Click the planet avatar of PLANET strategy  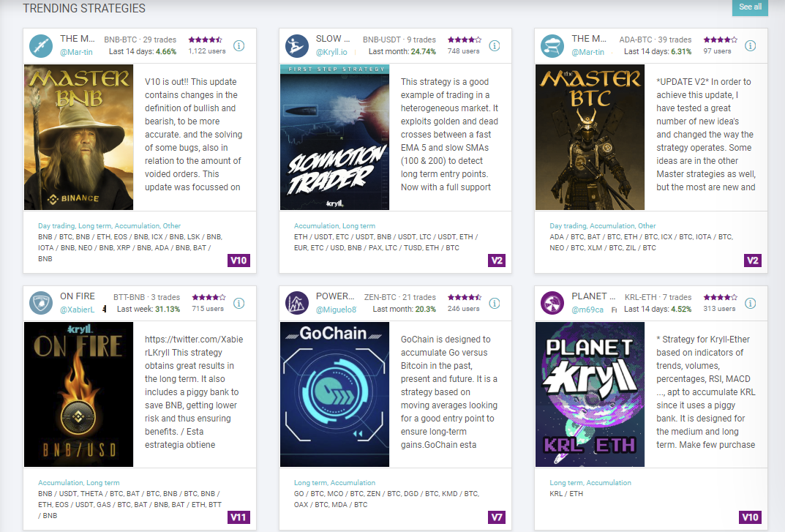pyautogui.click(x=552, y=303)
